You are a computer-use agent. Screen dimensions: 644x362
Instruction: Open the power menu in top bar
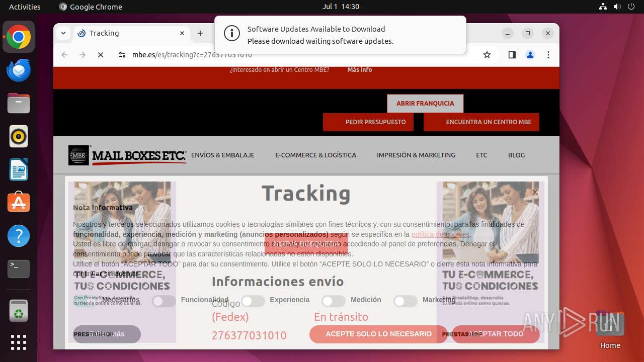point(631,7)
